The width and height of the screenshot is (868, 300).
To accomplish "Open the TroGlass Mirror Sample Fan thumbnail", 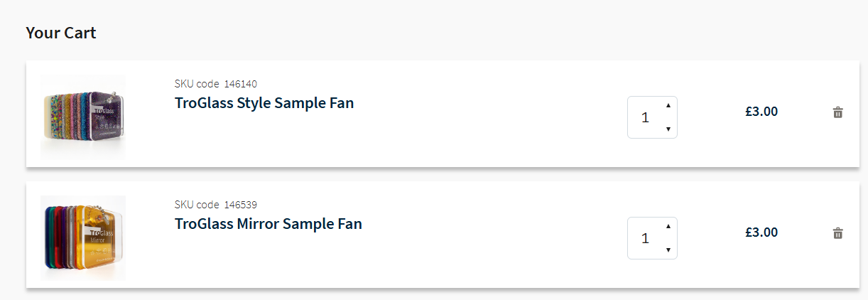I will click(83, 237).
